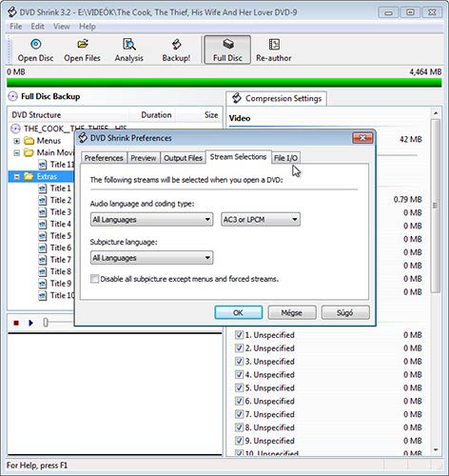Click the DVD Shrink Preferences title icon

pyautogui.click(x=83, y=138)
